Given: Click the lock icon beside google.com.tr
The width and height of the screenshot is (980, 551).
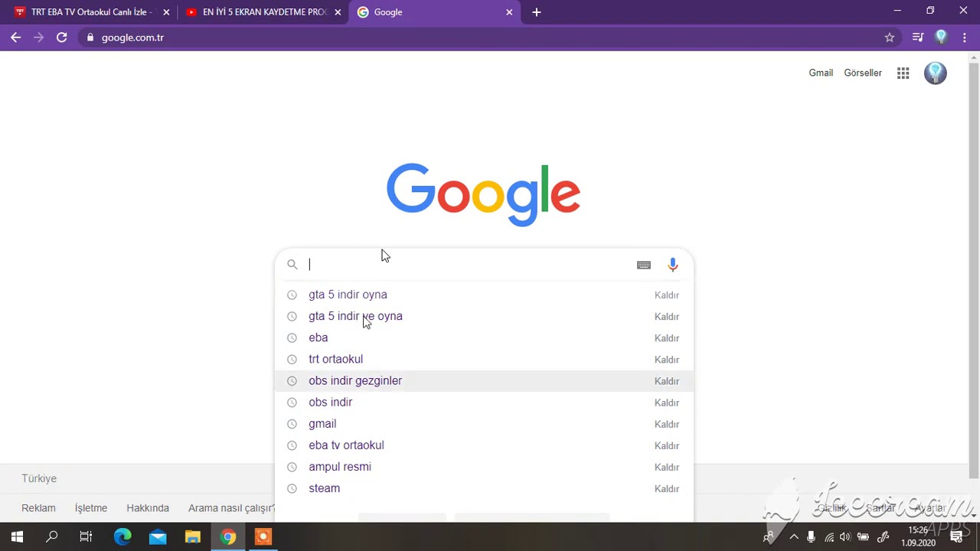Looking at the screenshot, I should tap(90, 37).
